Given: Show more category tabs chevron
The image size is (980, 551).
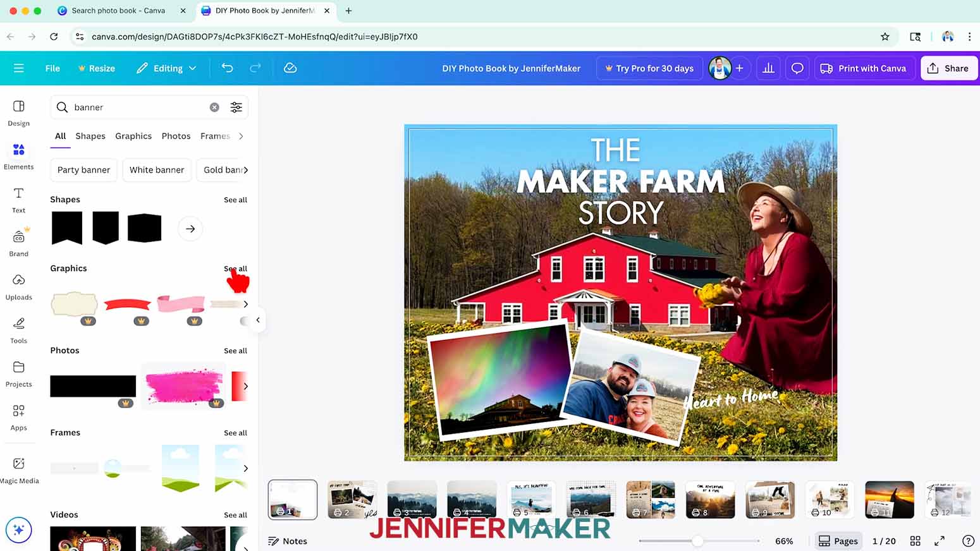Looking at the screenshot, I should pos(241,136).
